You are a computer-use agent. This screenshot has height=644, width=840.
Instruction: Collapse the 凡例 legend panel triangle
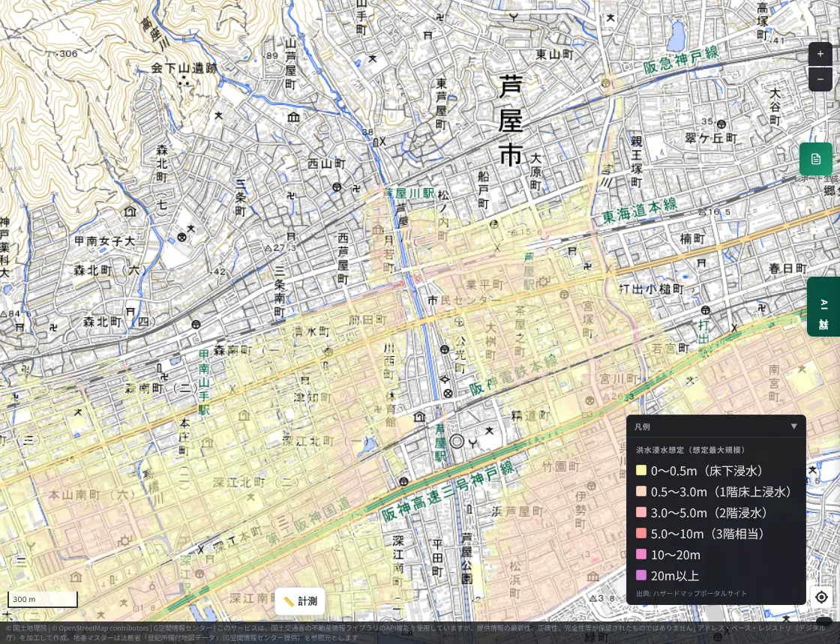coord(794,427)
